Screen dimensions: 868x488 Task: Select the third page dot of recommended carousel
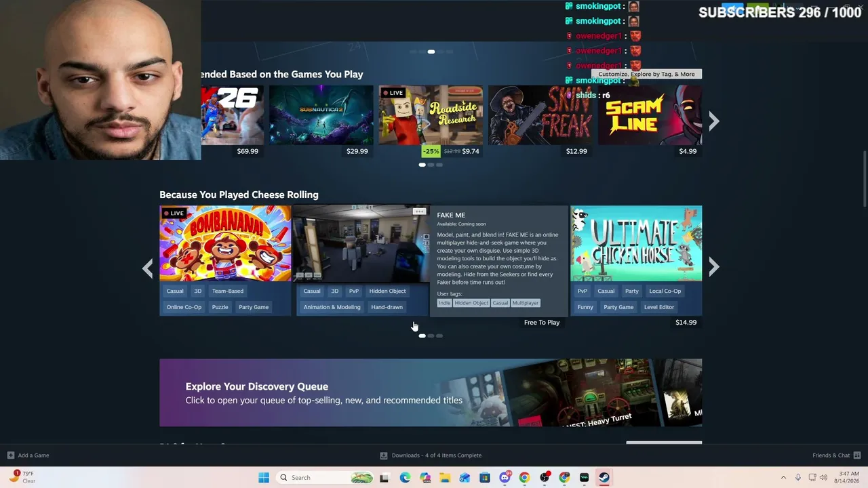[x=439, y=165]
